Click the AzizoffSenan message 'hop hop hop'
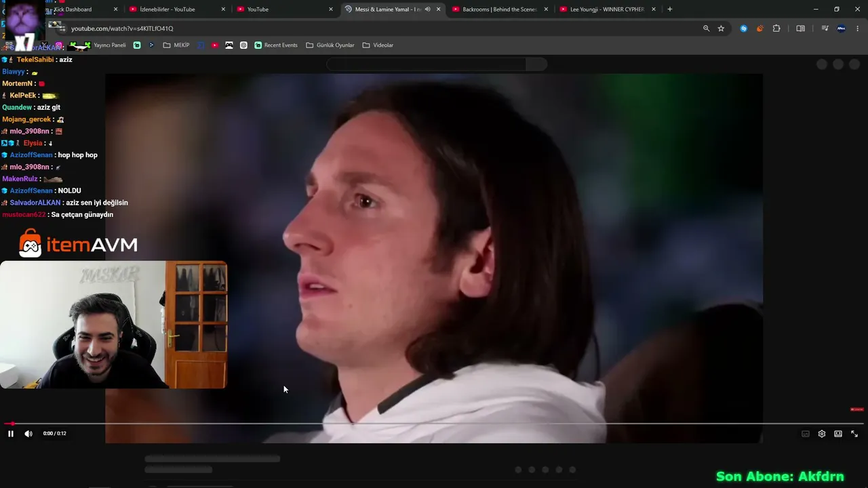868x488 pixels. 78,155
